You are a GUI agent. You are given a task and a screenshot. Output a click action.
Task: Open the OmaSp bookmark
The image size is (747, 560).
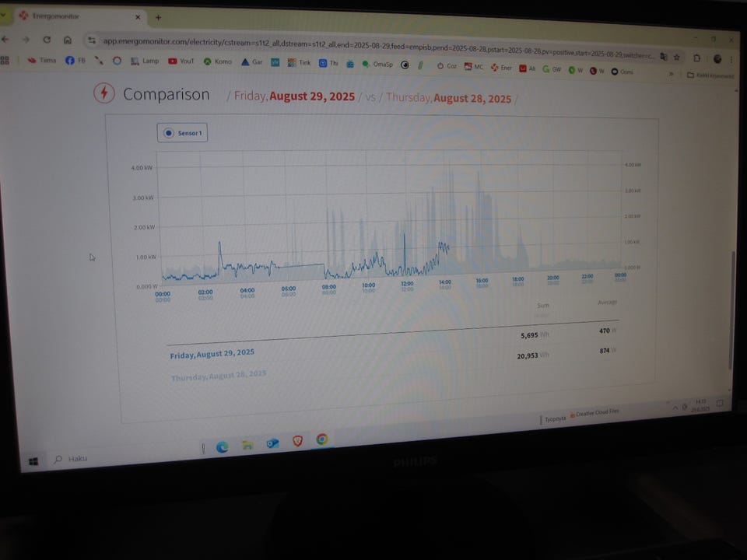(x=378, y=65)
